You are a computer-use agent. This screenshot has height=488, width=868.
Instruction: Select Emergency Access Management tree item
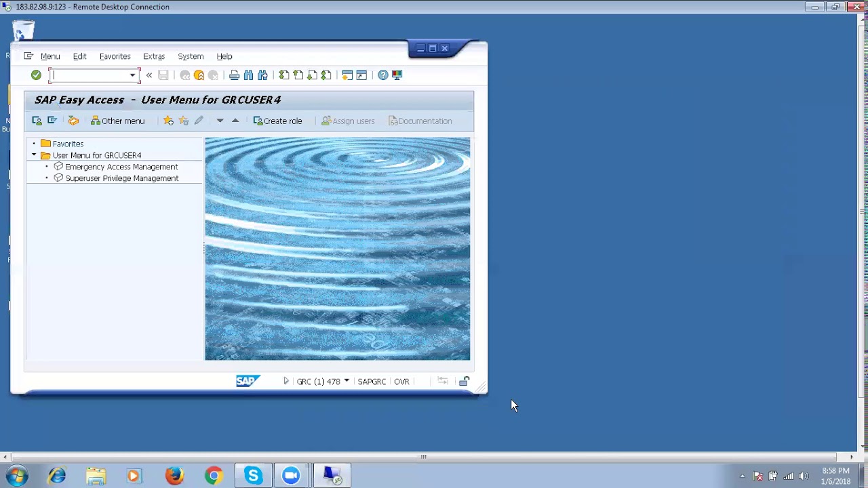(x=121, y=167)
